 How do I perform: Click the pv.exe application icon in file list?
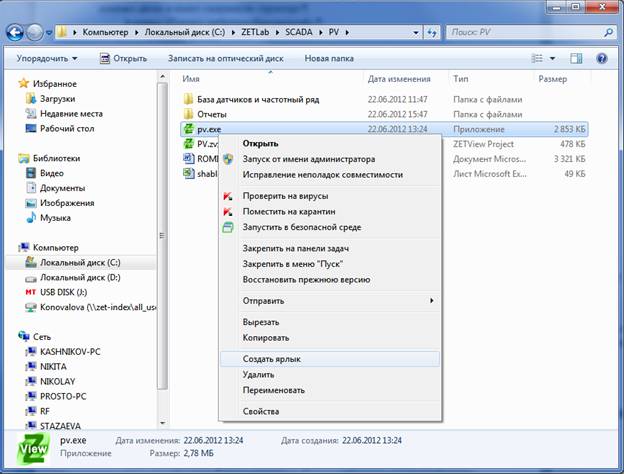[188, 129]
